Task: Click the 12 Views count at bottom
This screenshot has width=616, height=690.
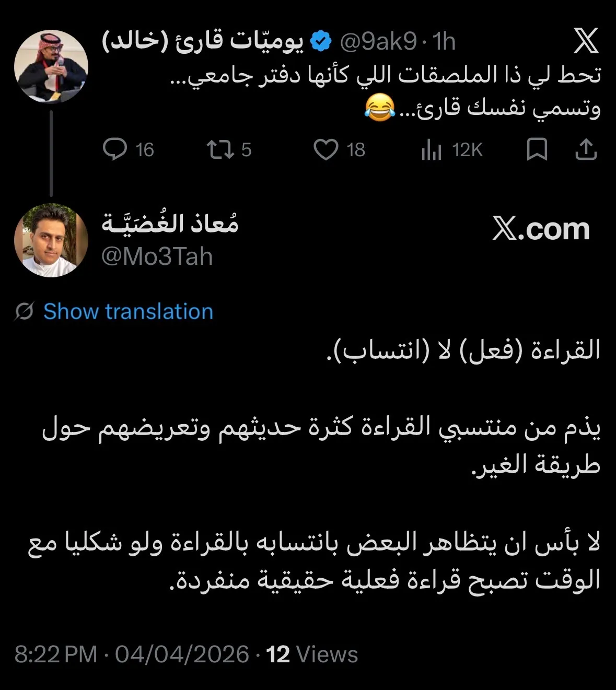Action: click(312, 654)
